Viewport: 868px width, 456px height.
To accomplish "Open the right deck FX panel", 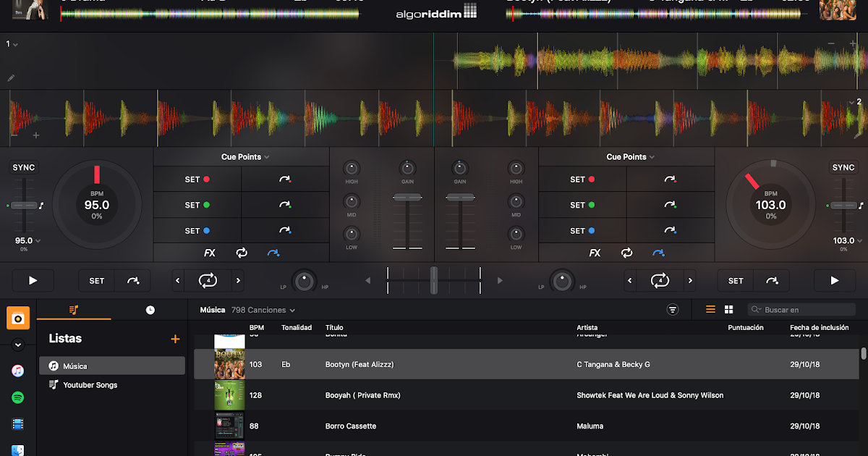I will [595, 253].
